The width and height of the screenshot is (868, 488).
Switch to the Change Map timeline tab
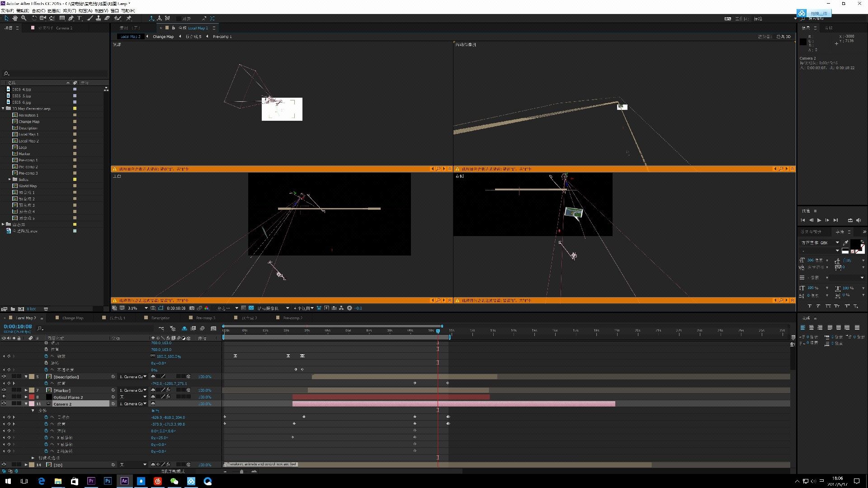pos(73,318)
